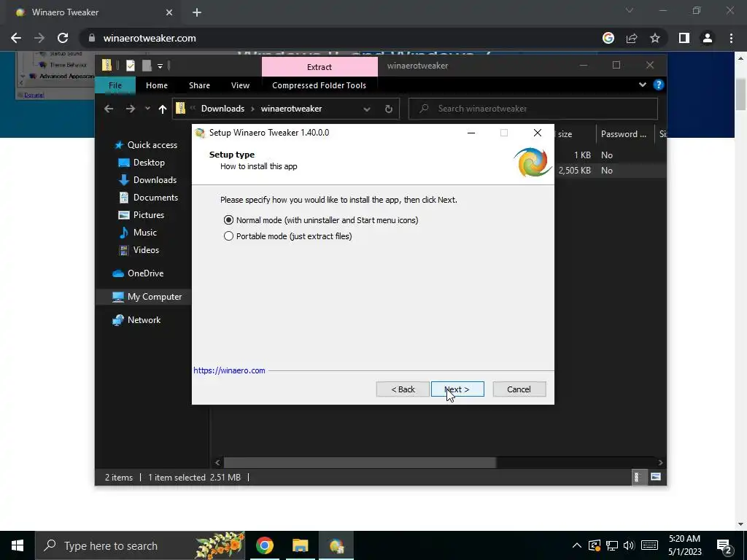747x560 pixels.
Task: Open the View ribbon tab
Action: coord(240,85)
